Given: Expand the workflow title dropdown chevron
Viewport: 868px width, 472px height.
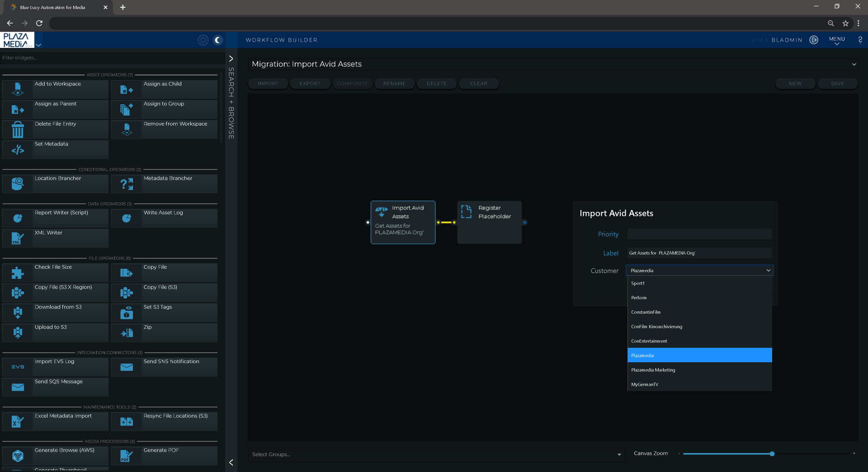Looking at the screenshot, I should (854, 64).
